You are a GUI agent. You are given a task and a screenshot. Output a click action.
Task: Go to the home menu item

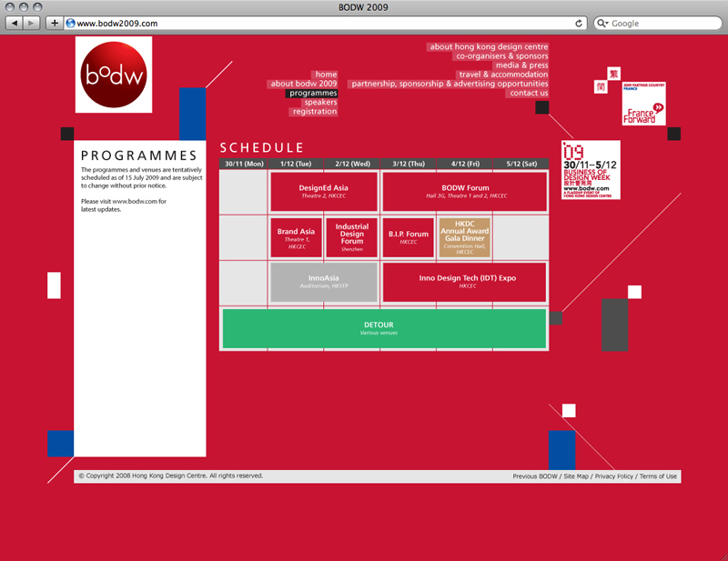coord(326,75)
